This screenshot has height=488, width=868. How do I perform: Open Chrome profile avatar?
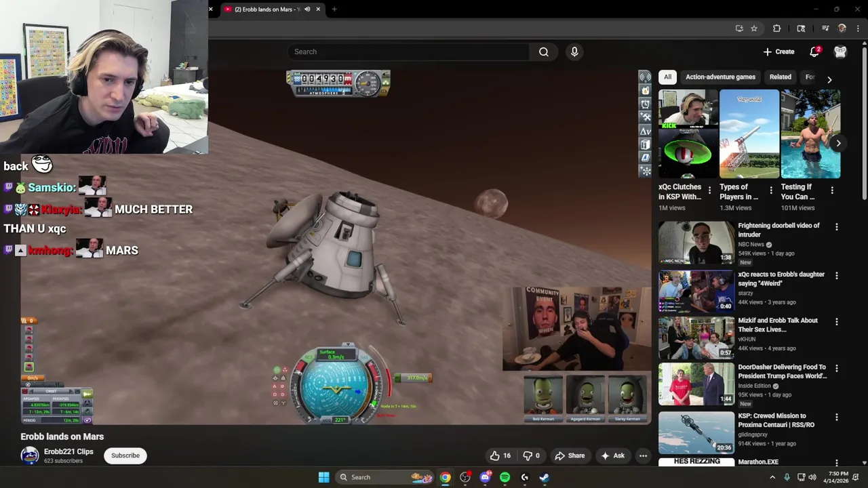coord(842,28)
